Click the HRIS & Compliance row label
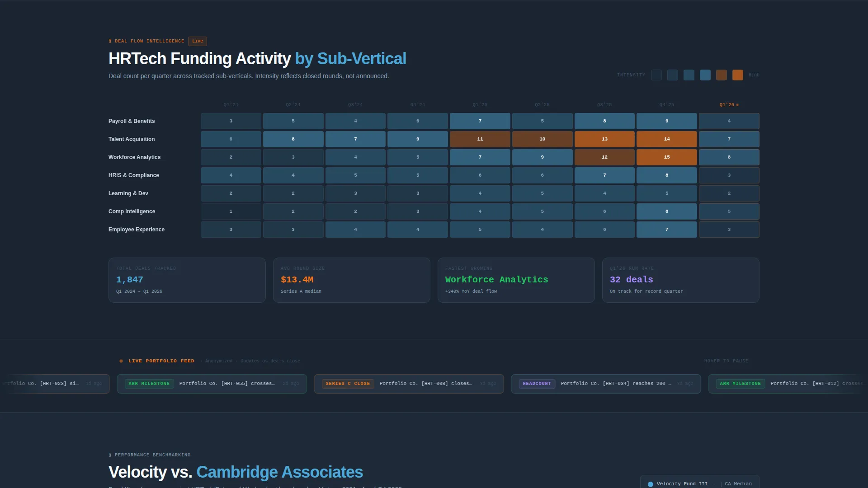This screenshot has width=868, height=488. 134,175
